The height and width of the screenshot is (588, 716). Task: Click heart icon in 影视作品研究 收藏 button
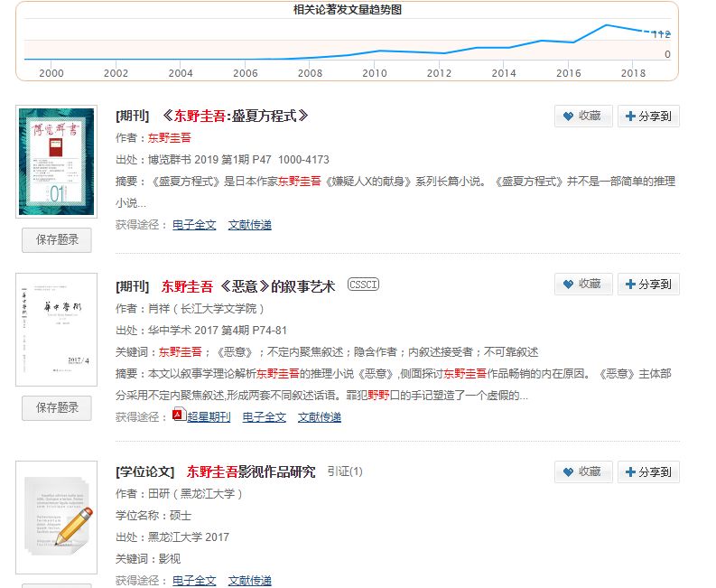point(568,472)
